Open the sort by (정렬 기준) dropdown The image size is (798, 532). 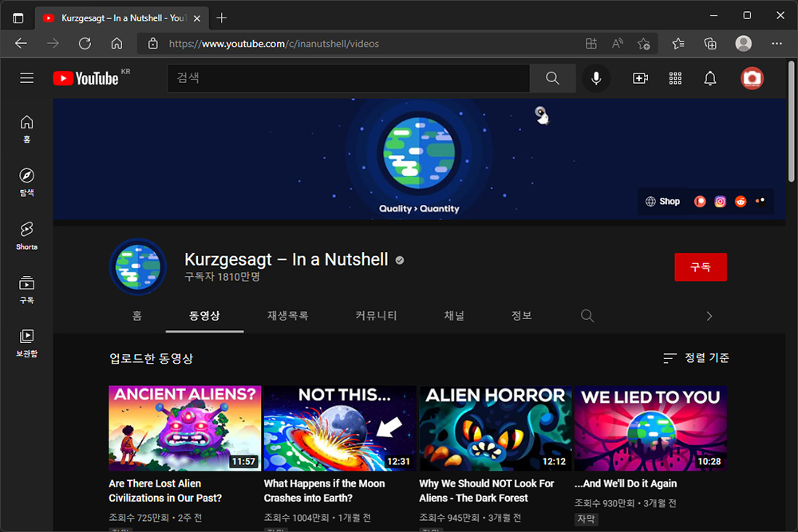696,358
